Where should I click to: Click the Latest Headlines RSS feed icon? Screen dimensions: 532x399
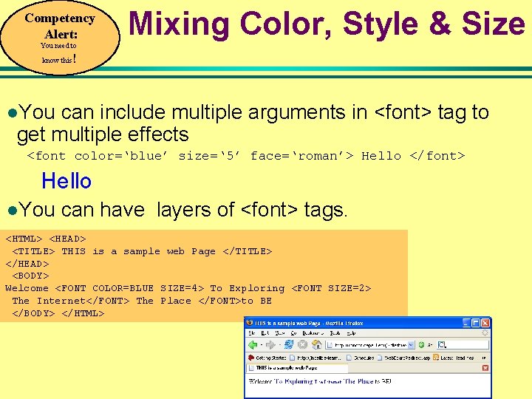click(436, 358)
